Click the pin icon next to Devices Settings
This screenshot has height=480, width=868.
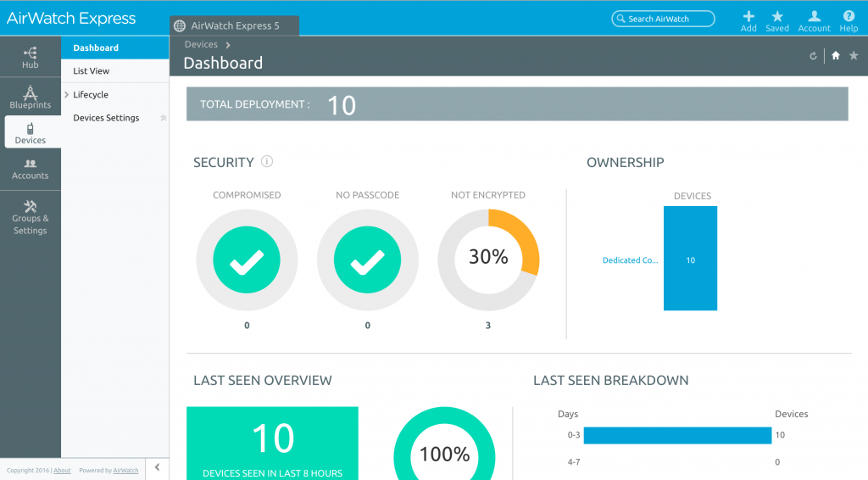coord(164,118)
